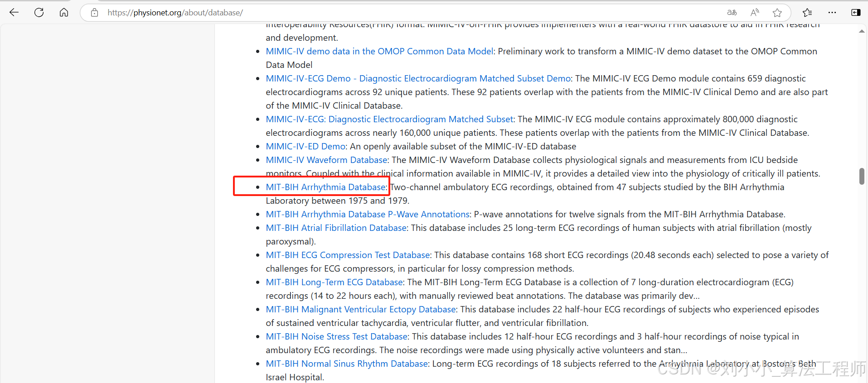Screen dimensions: 868x383
Task: Click text 'of the MIMIC-IV Clinical Database.'
Action: (334, 105)
